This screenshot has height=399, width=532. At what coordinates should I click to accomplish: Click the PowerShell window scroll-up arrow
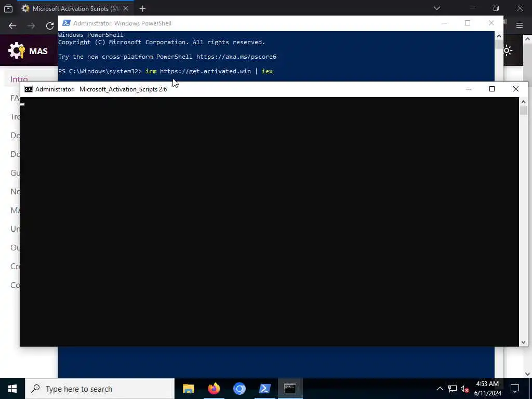tap(499, 35)
